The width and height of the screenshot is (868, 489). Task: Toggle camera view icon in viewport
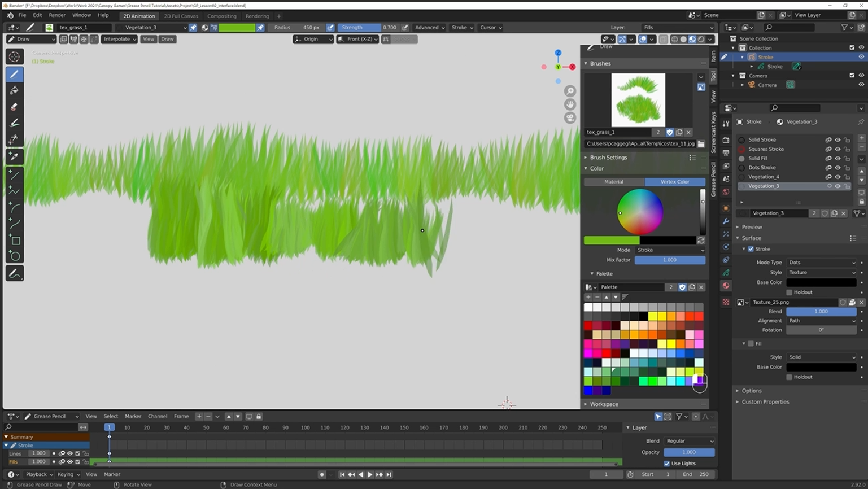[x=570, y=117]
